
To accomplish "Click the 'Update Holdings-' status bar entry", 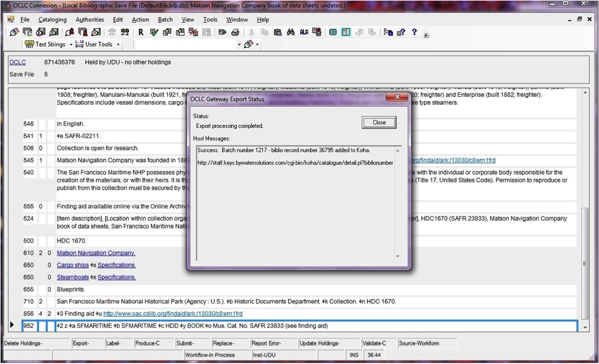I will click(319, 343).
